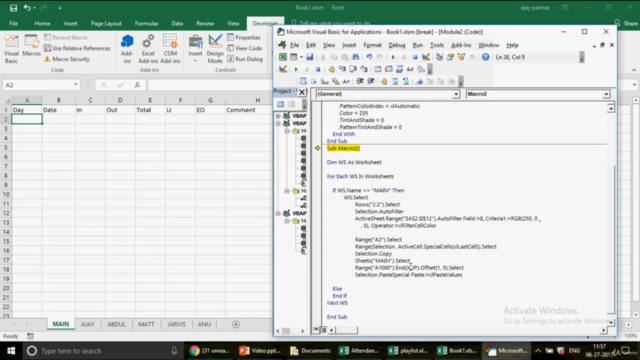Click Quick Watch glasses icon
This screenshot has width=640, height=360.
point(410,69)
